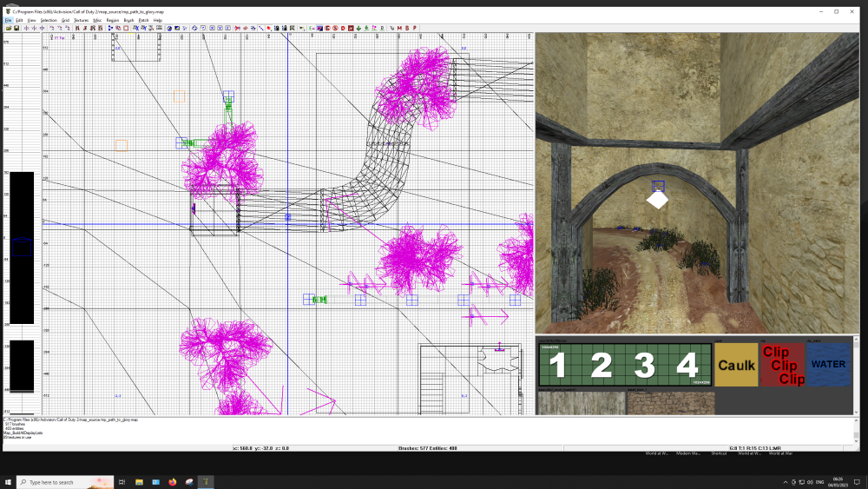Show hidden system tray icons

point(785,482)
